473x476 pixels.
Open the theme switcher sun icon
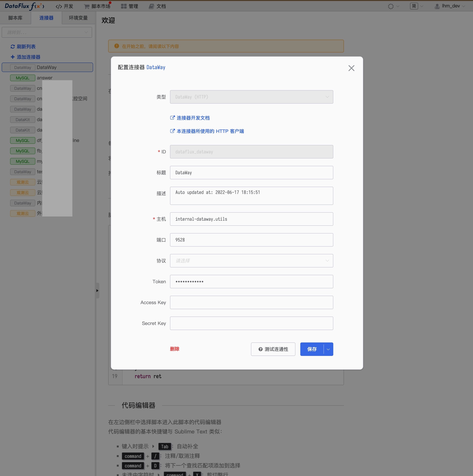click(391, 6)
